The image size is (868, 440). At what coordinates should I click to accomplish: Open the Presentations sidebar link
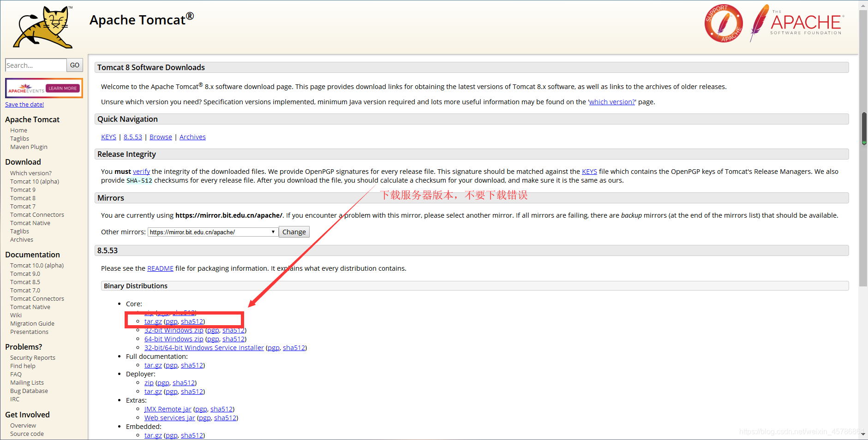29,332
